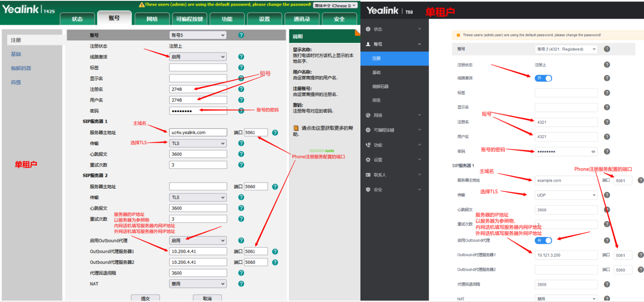Click the help icon next to T42S 传输 TLS
Image resolution: width=644 pixels, height=302 pixels.
[x=241, y=143]
